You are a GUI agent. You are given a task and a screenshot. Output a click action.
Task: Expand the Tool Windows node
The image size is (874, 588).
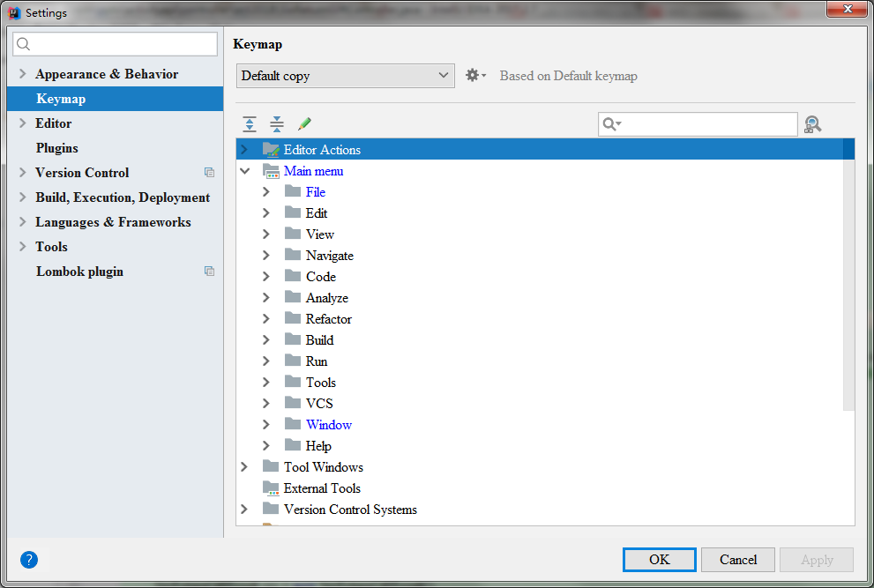[x=244, y=467]
